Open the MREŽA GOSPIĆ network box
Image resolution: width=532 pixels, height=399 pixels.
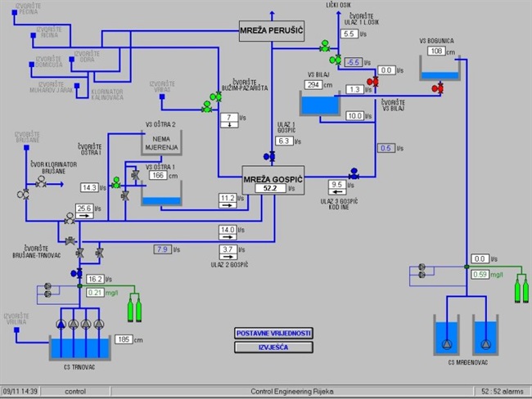[x=273, y=180]
